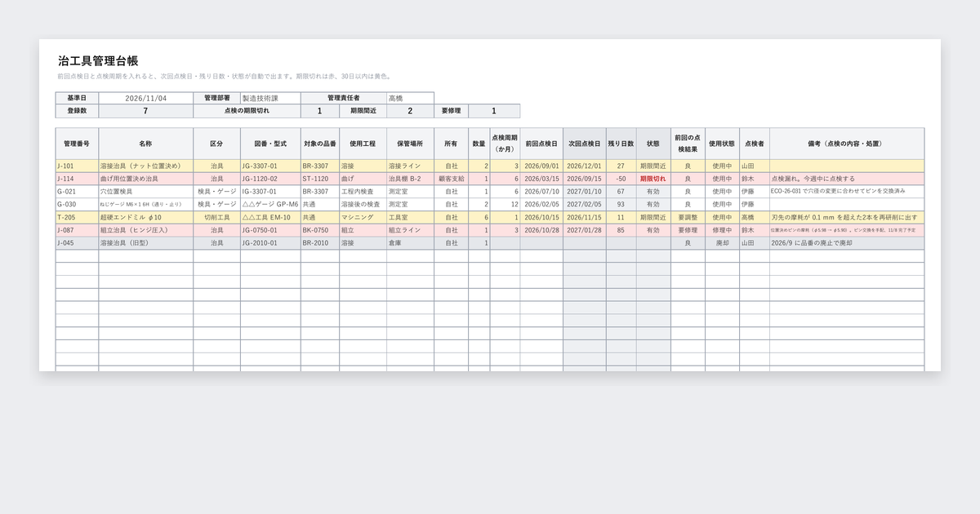This screenshot has height=514, width=980.
Task: Click the 修理中 usage status cell
Action: [x=722, y=230]
